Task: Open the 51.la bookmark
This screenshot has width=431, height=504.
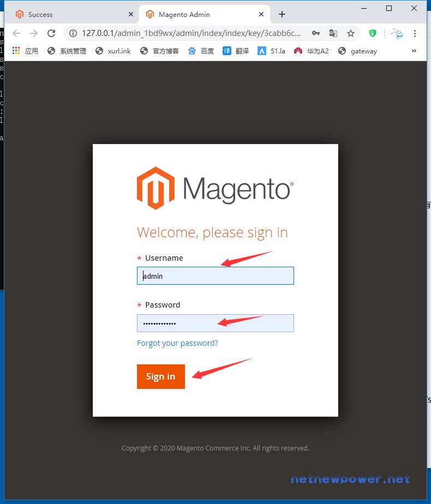Action: (x=271, y=51)
